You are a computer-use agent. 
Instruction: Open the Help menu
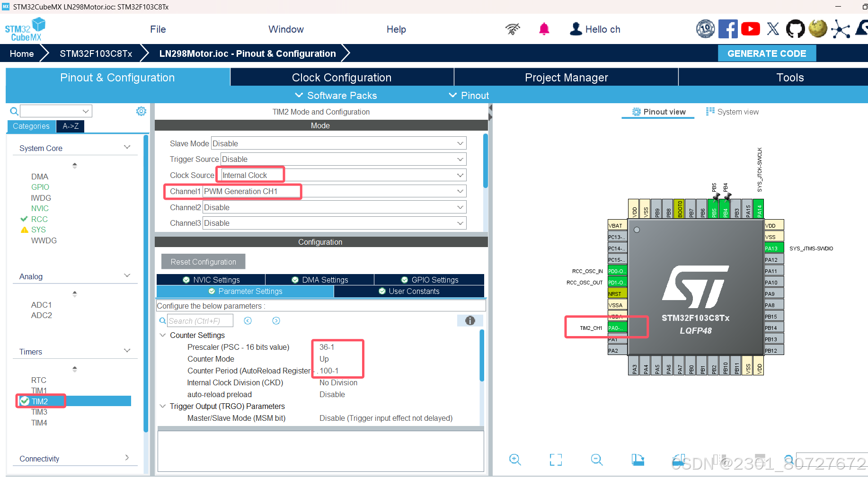pos(396,29)
